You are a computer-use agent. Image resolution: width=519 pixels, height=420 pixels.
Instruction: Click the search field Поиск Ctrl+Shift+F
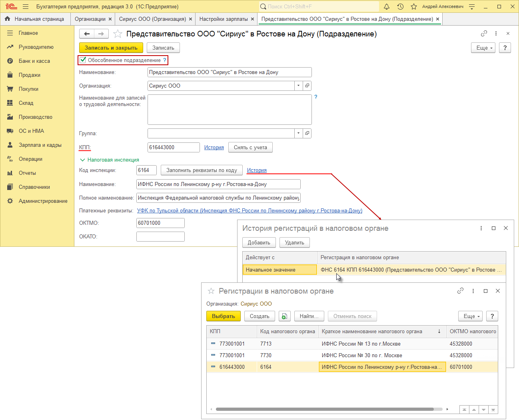[319, 6]
